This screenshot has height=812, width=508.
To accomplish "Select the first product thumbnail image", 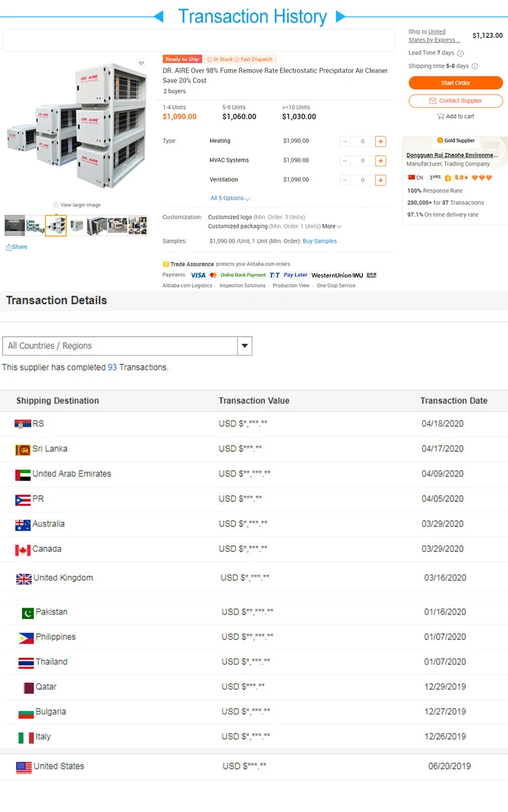I will (x=14, y=225).
